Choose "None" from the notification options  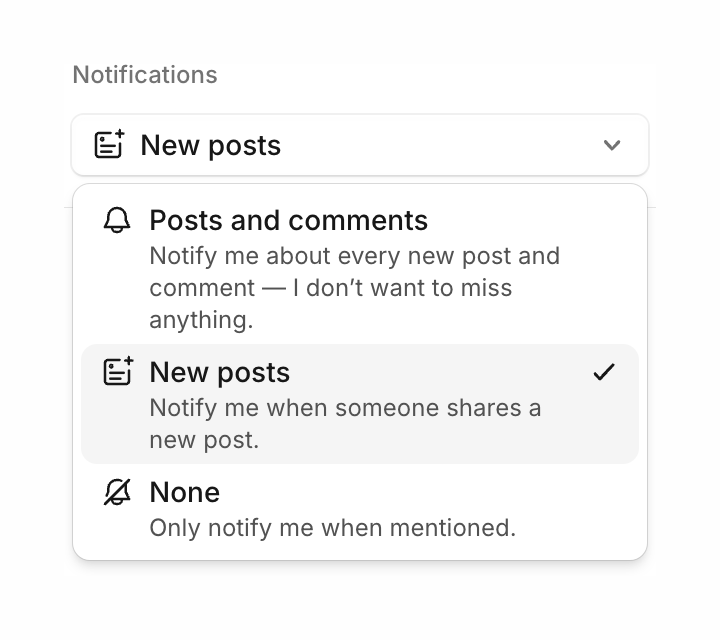tap(360, 508)
